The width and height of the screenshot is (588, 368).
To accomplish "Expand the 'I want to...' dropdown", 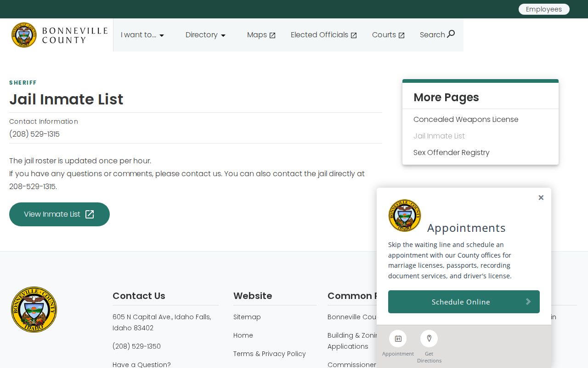I will (142, 35).
